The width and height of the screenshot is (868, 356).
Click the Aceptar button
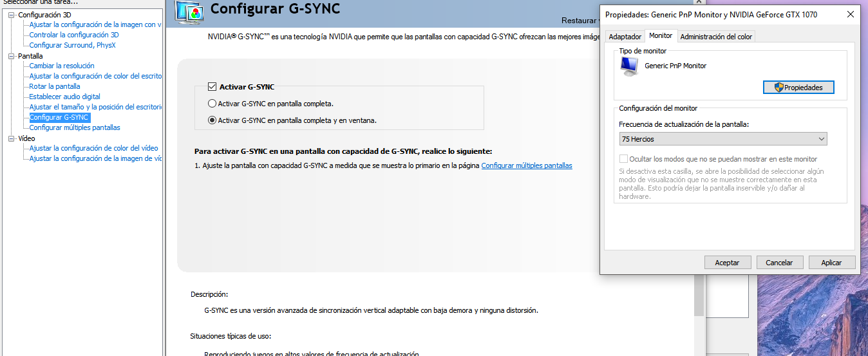tap(727, 263)
